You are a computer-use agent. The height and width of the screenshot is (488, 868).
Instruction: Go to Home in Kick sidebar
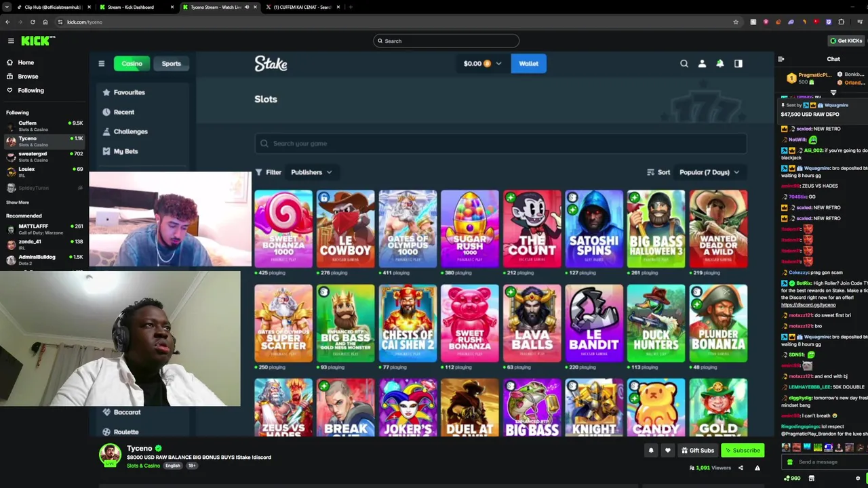pyautogui.click(x=26, y=62)
